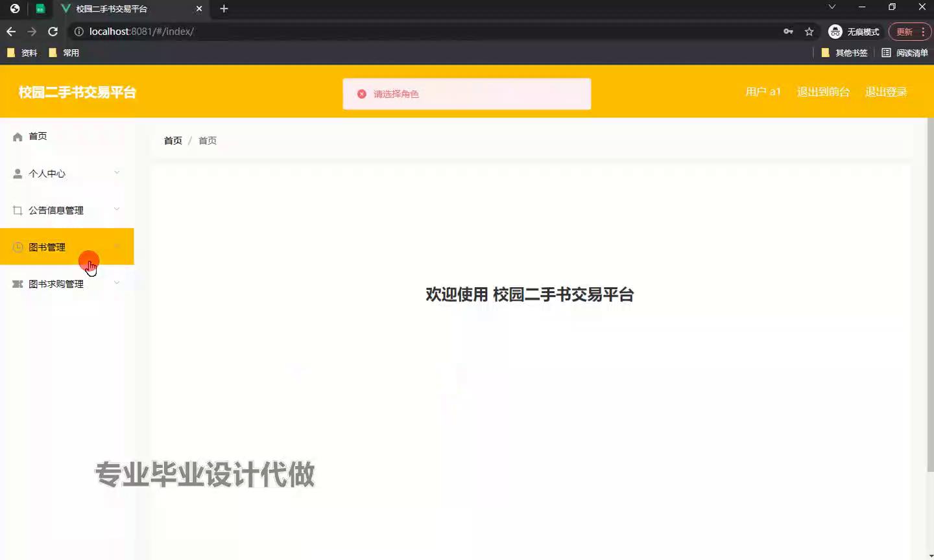Click the 退出到前台 link
The width and height of the screenshot is (934, 560).
pyautogui.click(x=823, y=92)
